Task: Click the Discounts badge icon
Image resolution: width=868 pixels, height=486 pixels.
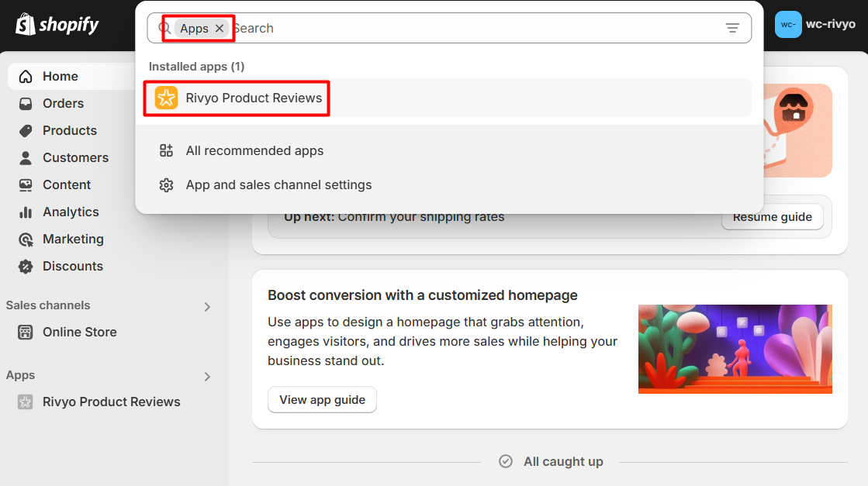Action: [26, 266]
